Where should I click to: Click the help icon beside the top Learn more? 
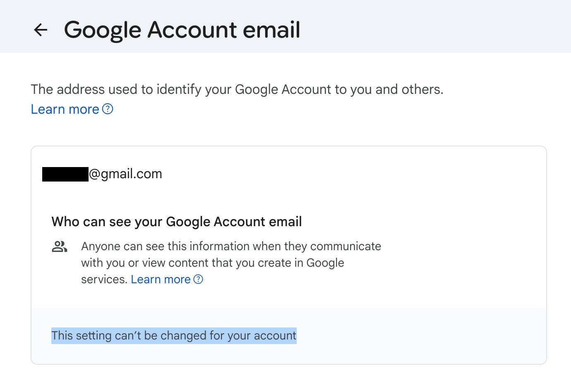108,109
